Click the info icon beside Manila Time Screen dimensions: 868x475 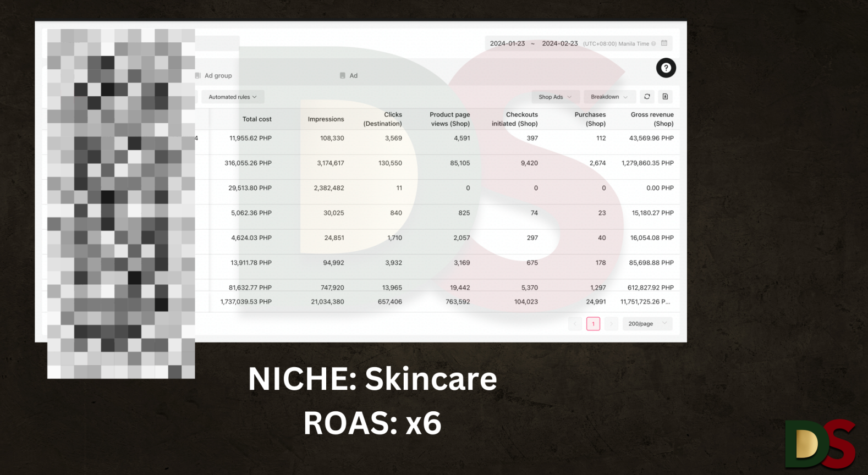point(653,43)
